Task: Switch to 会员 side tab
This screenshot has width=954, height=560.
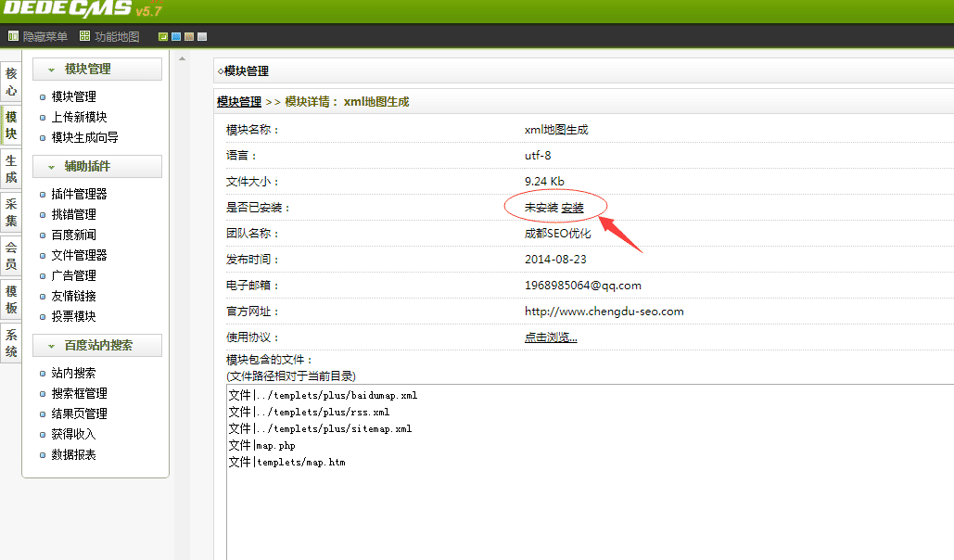Action: tap(11, 256)
